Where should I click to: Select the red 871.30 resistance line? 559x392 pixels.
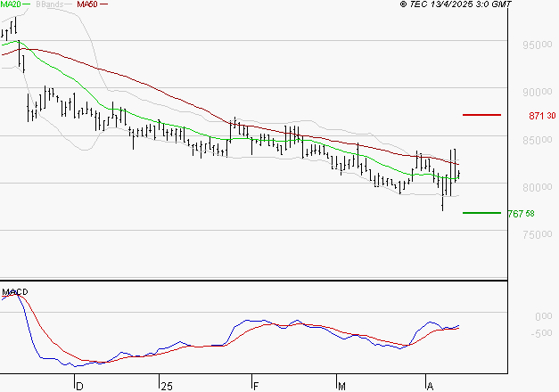tap(482, 115)
